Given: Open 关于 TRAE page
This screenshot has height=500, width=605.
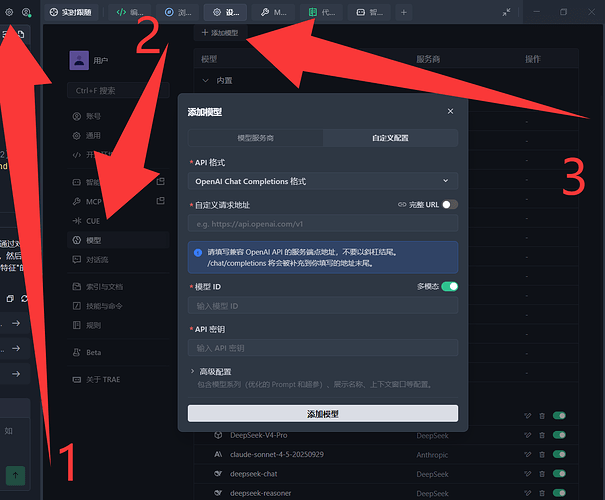Looking at the screenshot, I should coord(118,379).
